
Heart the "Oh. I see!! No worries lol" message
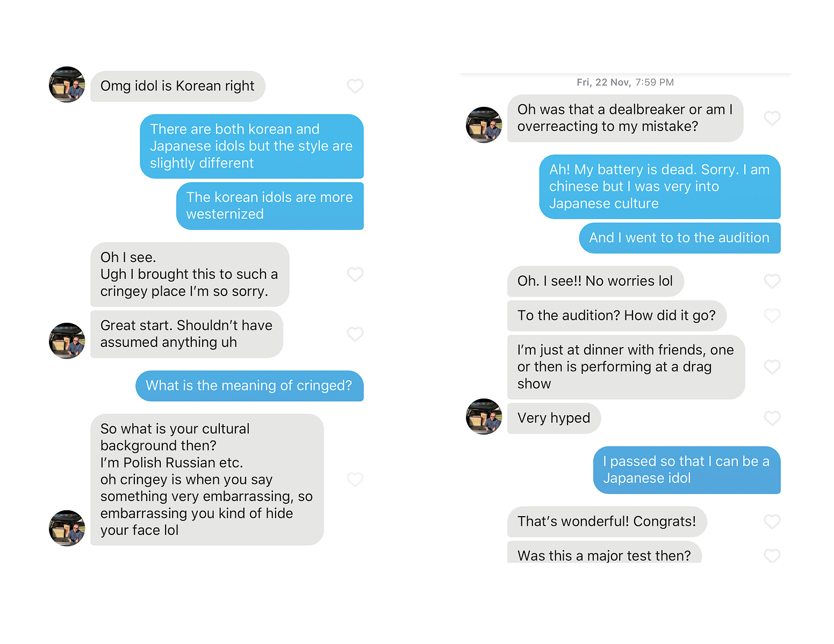772,281
